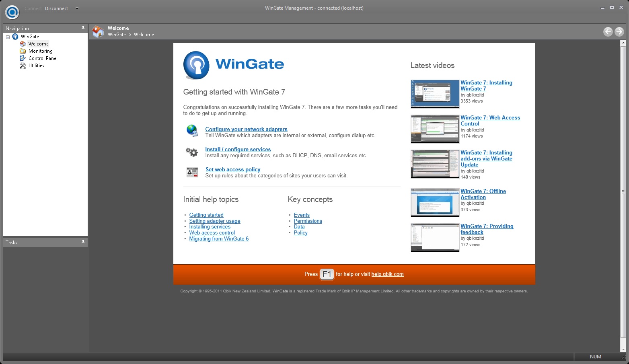
Task: Click WinGate trademark link in the copyright footer
Action: point(280,291)
